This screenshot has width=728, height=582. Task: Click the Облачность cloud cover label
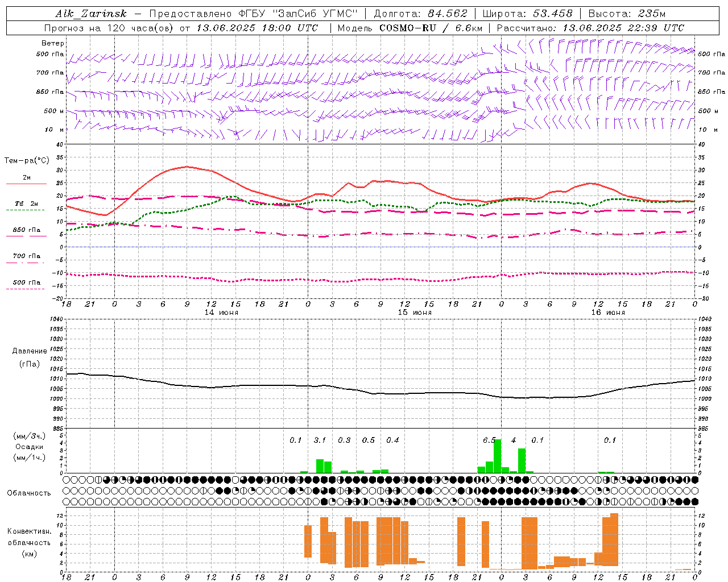pos(29,493)
